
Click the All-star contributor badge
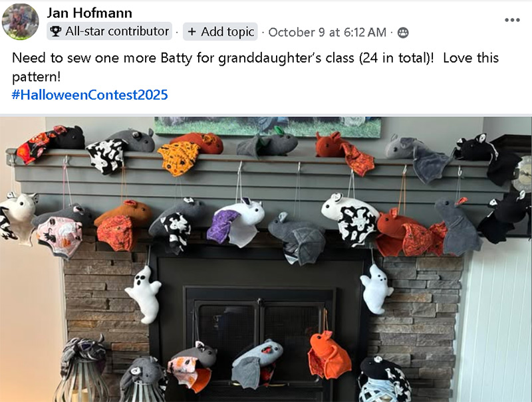pos(109,31)
